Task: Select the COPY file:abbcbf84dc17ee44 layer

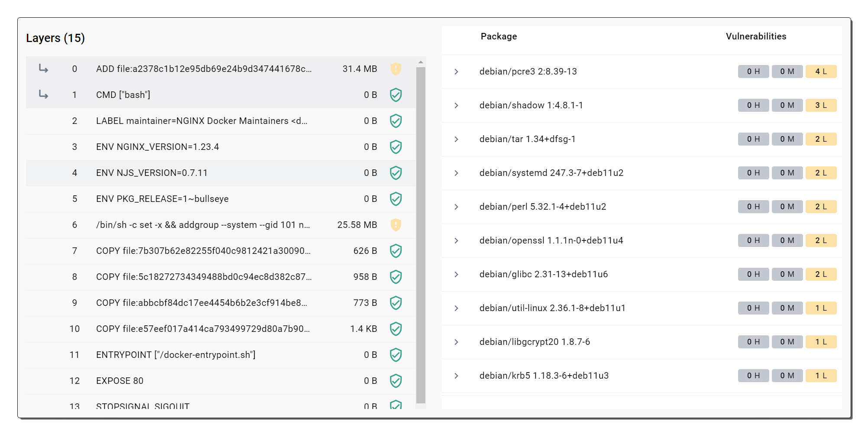Action: pos(221,303)
